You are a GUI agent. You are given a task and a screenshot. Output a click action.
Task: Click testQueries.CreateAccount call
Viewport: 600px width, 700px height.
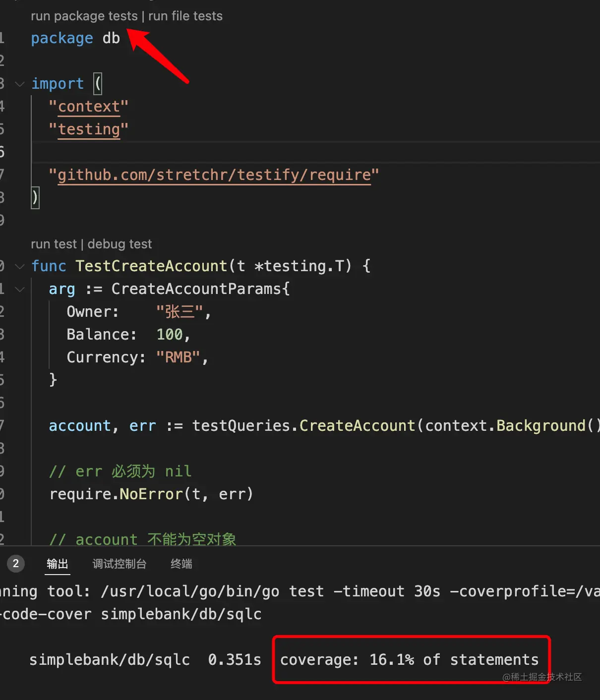click(303, 426)
